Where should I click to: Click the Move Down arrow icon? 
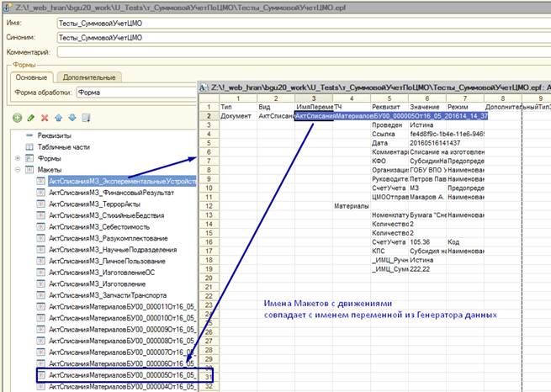pos(72,118)
